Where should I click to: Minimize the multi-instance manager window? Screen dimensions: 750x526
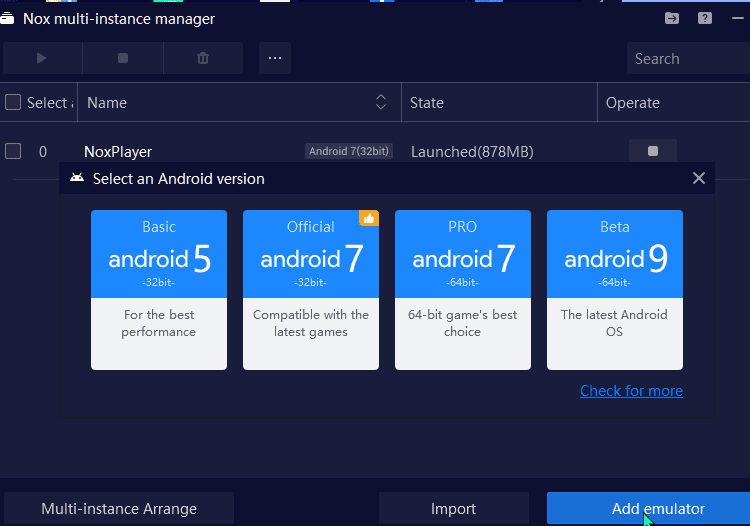[x=738, y=18]
